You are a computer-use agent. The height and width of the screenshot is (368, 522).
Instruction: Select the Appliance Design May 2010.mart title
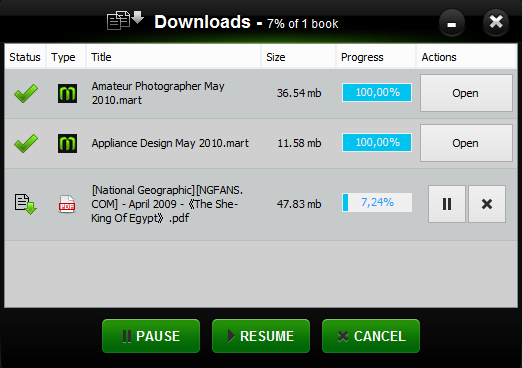click(170, 143)
